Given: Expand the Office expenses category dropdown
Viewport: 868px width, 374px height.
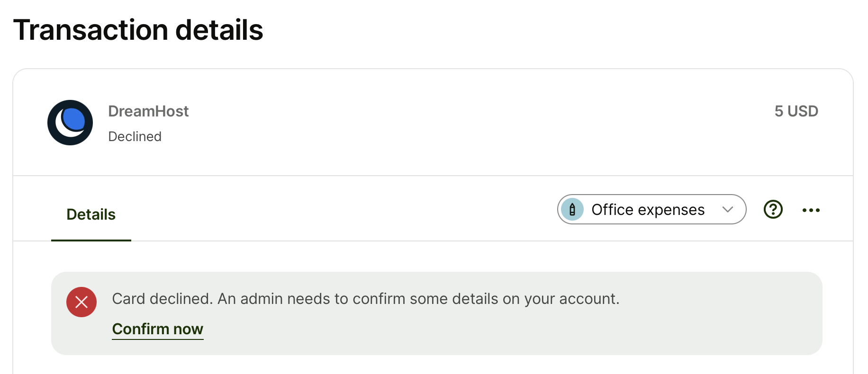Looking at the screenshot, I should point(652,209).
